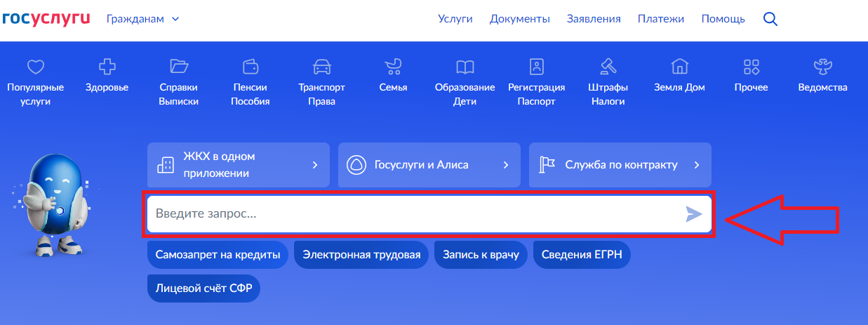Image resolution: width=868 pixels, height=325 pixels.
Task: Click the Земля Дом house icon
Action: tap(679, 67)
